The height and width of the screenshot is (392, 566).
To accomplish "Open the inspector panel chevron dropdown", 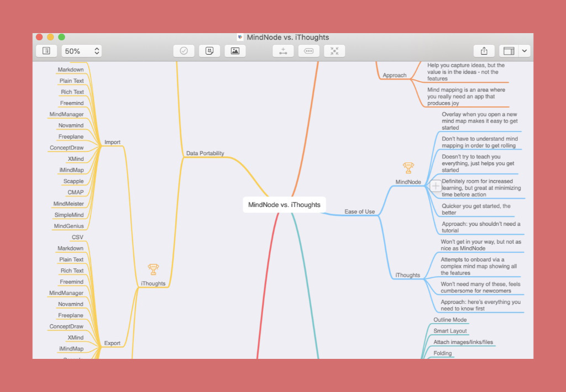I will [525, 51].
